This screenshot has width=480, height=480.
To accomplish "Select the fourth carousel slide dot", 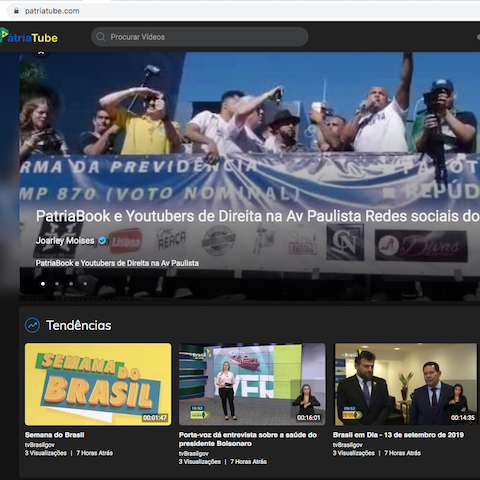I will point(85,284).
